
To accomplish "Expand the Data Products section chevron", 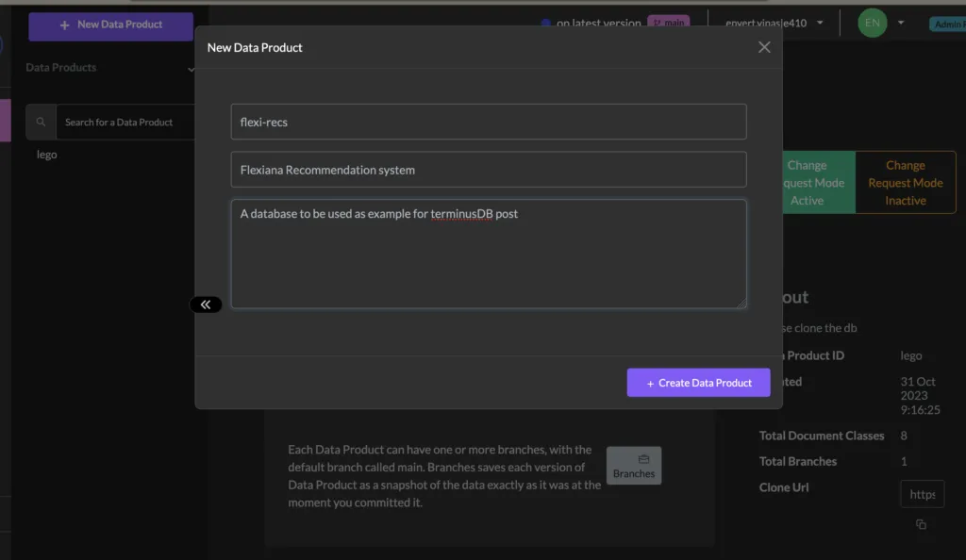I will pyautogui.click(x=191, y=69).
